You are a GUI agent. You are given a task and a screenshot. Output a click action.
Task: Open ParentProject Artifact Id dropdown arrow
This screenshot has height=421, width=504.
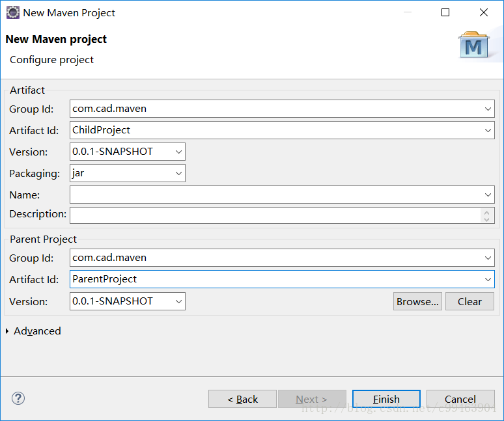[x=488, y=279]
